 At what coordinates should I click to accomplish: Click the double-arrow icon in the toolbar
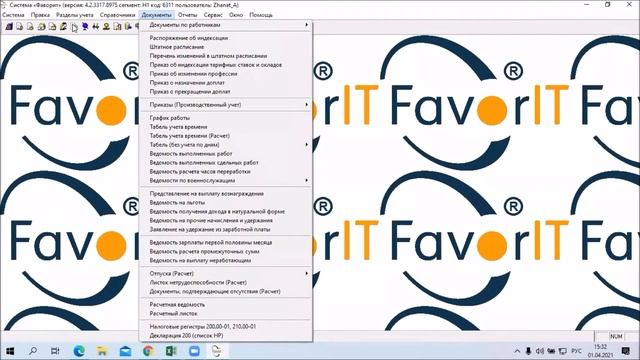(96, 27)
